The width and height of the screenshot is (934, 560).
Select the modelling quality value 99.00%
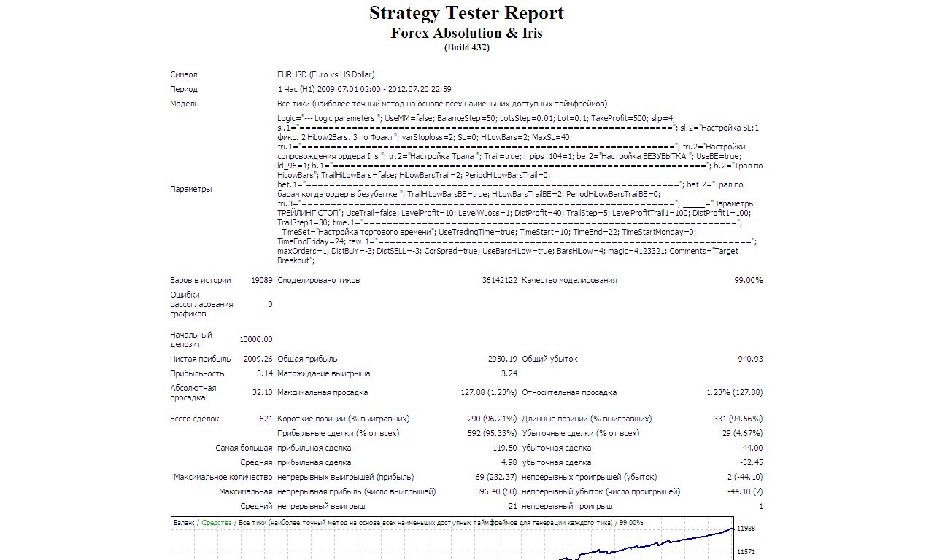[749, 280]
